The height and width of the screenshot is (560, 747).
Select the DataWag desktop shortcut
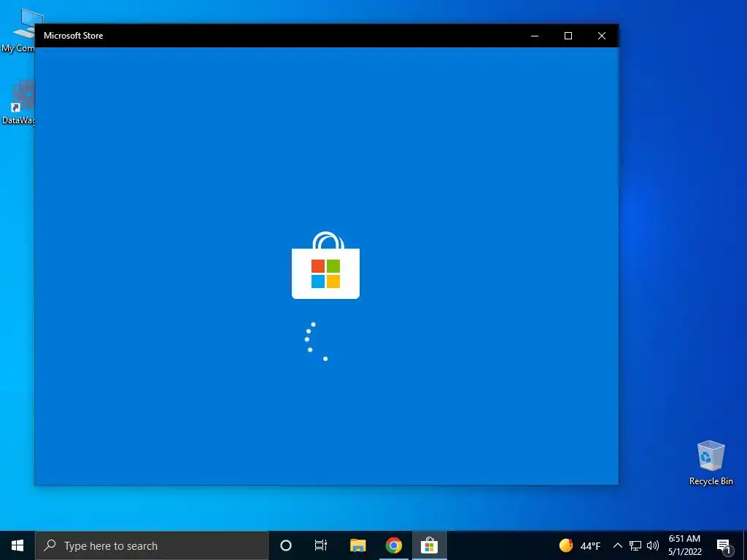click(18, 102)
